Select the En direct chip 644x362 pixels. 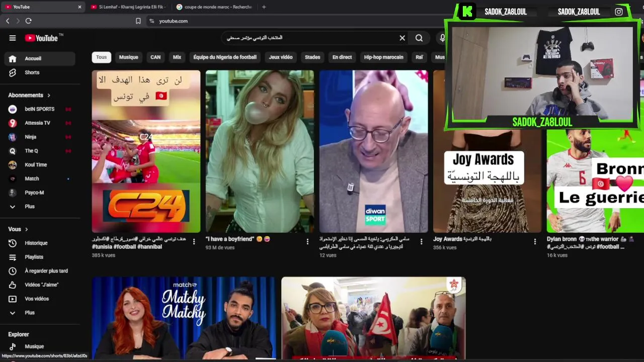[x=342, y=57]
